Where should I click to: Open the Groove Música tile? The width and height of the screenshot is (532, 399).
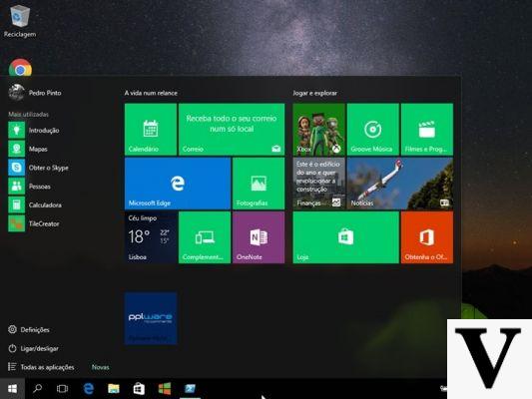tap(373, 129)
